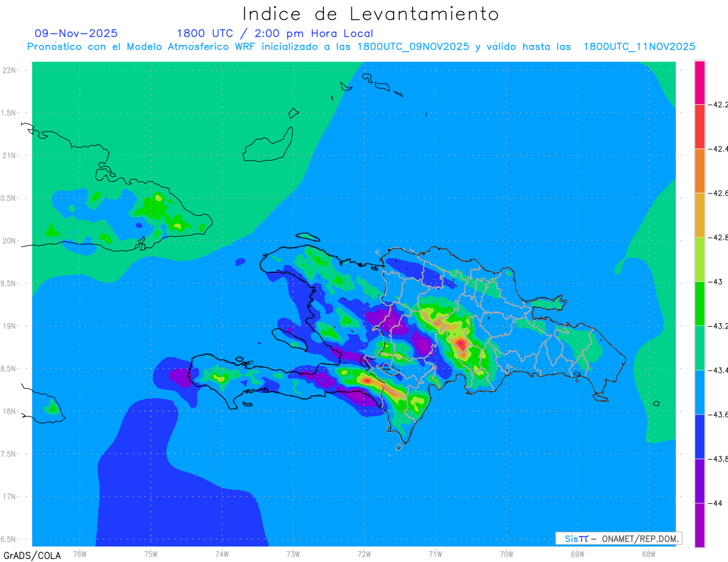
Task: Click the '72W' longitude label
Action: [364, 554]
